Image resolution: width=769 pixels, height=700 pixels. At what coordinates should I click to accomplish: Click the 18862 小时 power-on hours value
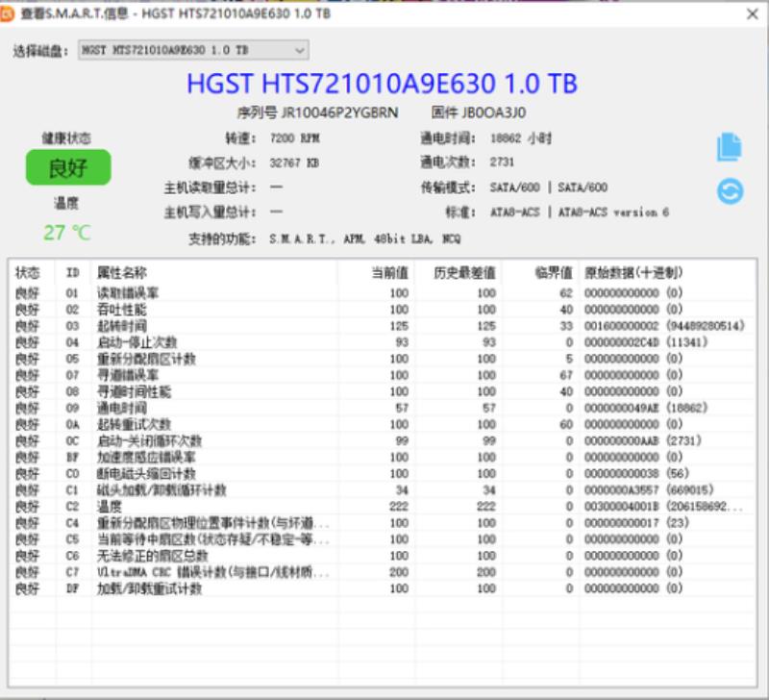pyautogui.click(x=520, y=138)
